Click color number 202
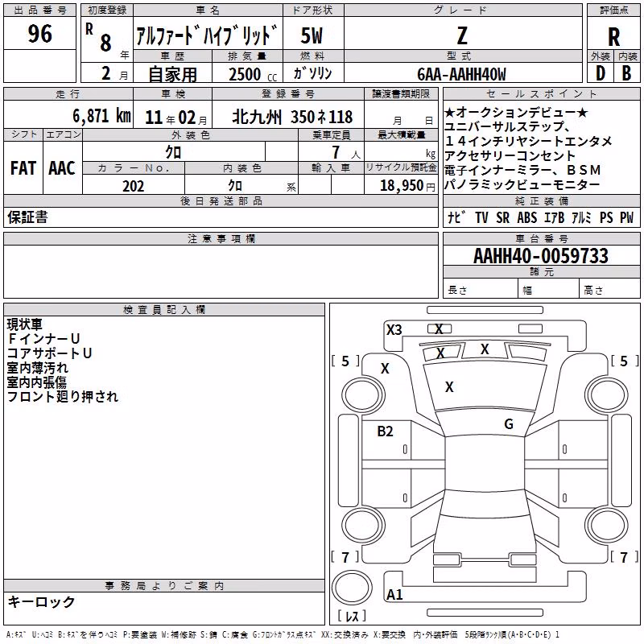This screenshot has width=644, height=644. point(134,186)
